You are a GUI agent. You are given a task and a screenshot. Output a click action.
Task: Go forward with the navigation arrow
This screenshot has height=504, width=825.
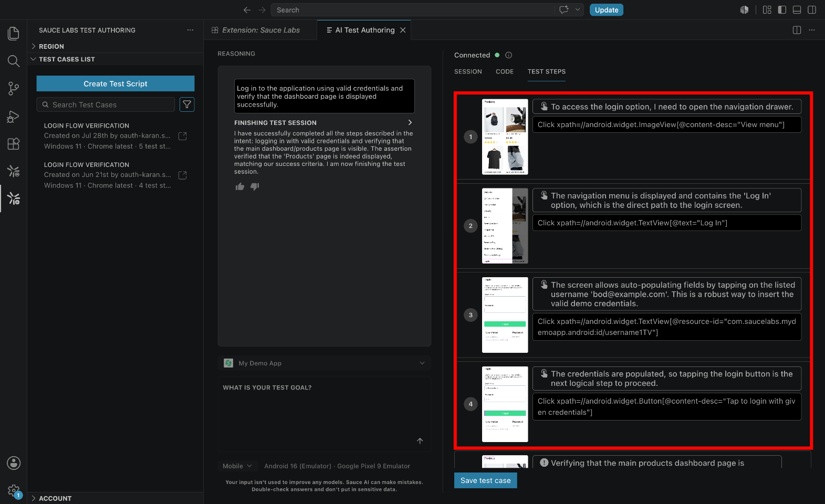click(262, 10)
